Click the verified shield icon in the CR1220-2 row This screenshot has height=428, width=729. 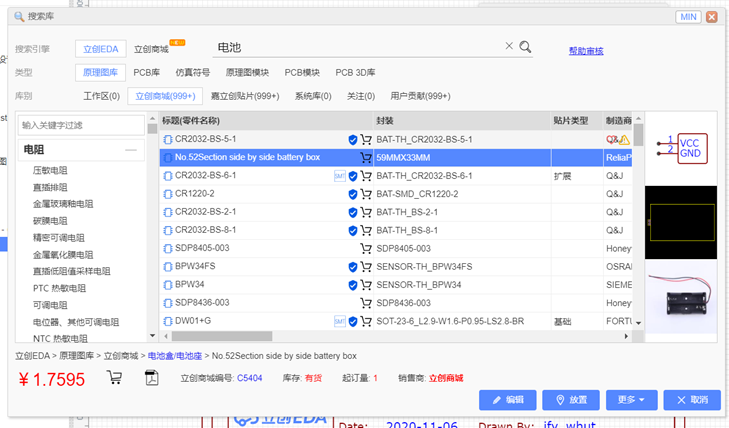click(x=353, y=194)
